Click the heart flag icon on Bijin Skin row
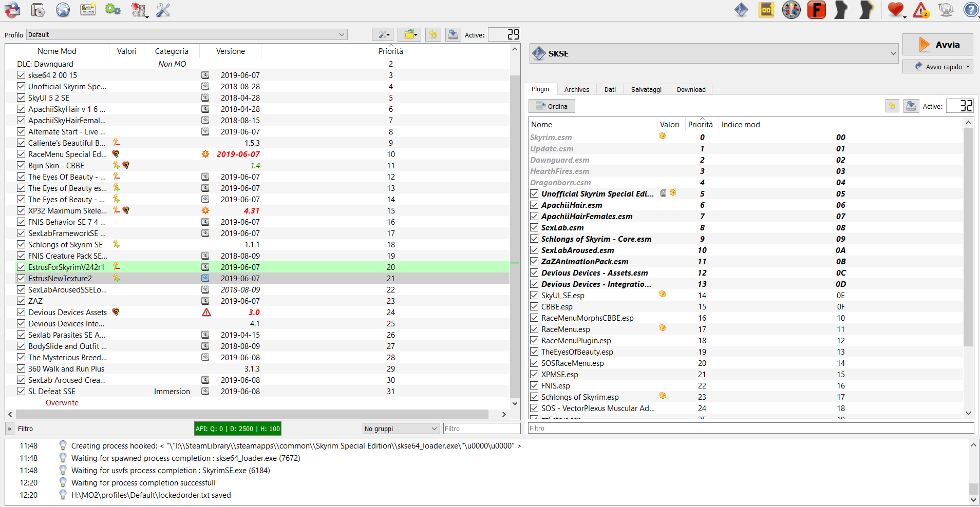Image resolution: width=980 pixels, height=507 pixels. (126, 165)
